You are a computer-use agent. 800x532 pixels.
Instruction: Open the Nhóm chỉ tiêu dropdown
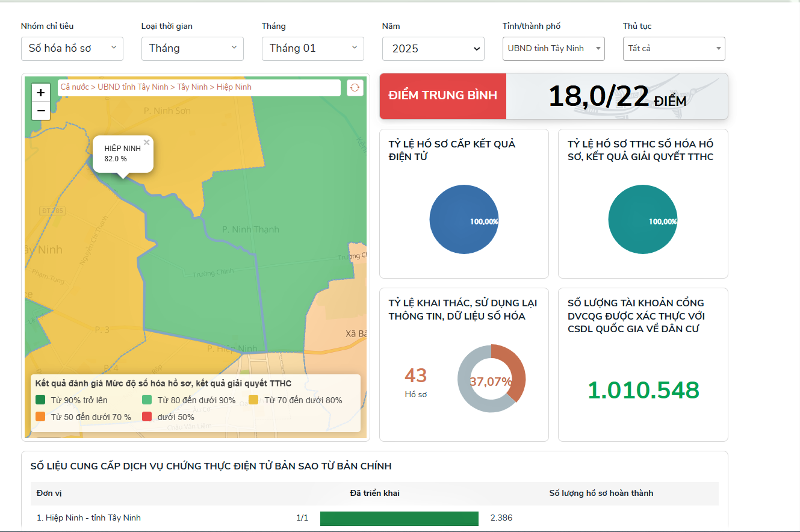[x=72, y=49]
